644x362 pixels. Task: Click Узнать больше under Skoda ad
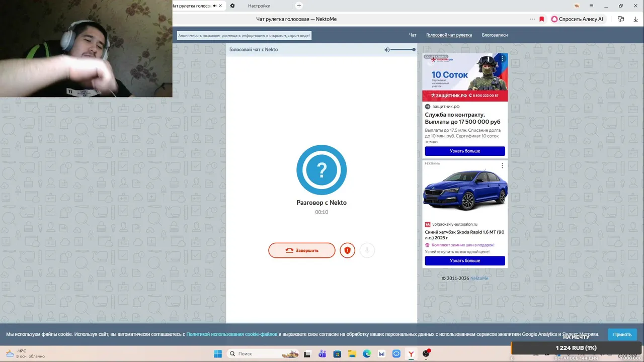(x=465, y=260)
